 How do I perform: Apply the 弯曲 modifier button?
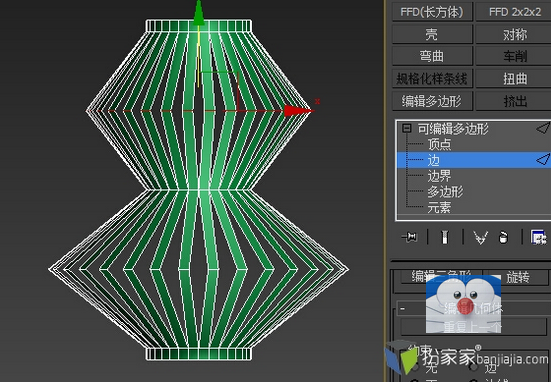coord(432,56)
